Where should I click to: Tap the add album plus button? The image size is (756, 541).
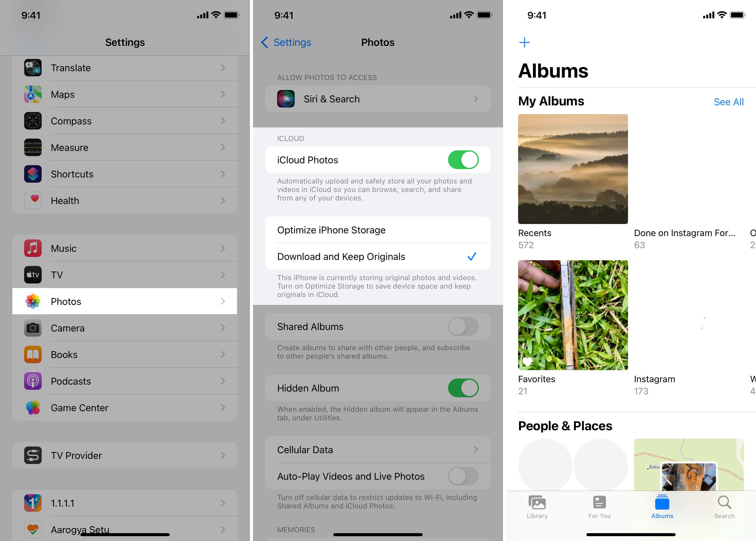tap(524, 42)
